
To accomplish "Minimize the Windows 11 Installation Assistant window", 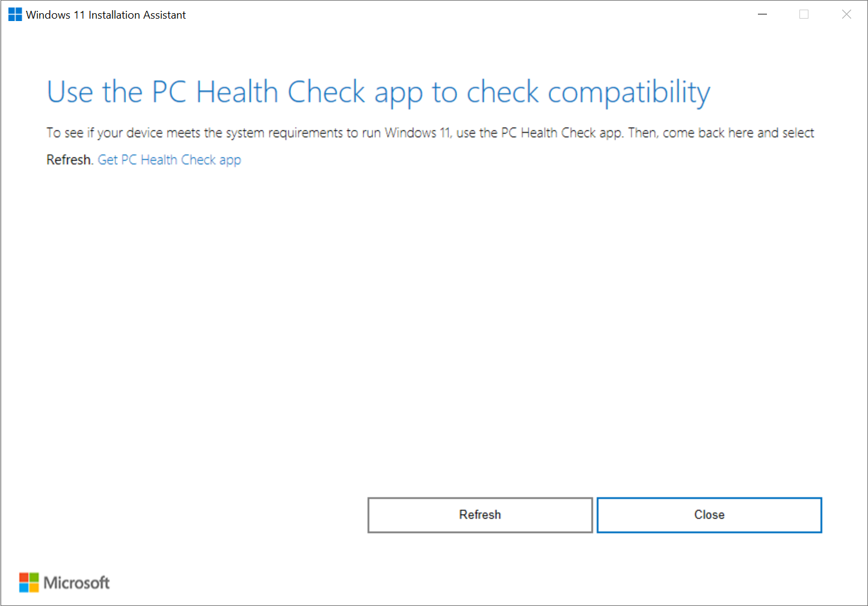I will [x=762, y=14].
